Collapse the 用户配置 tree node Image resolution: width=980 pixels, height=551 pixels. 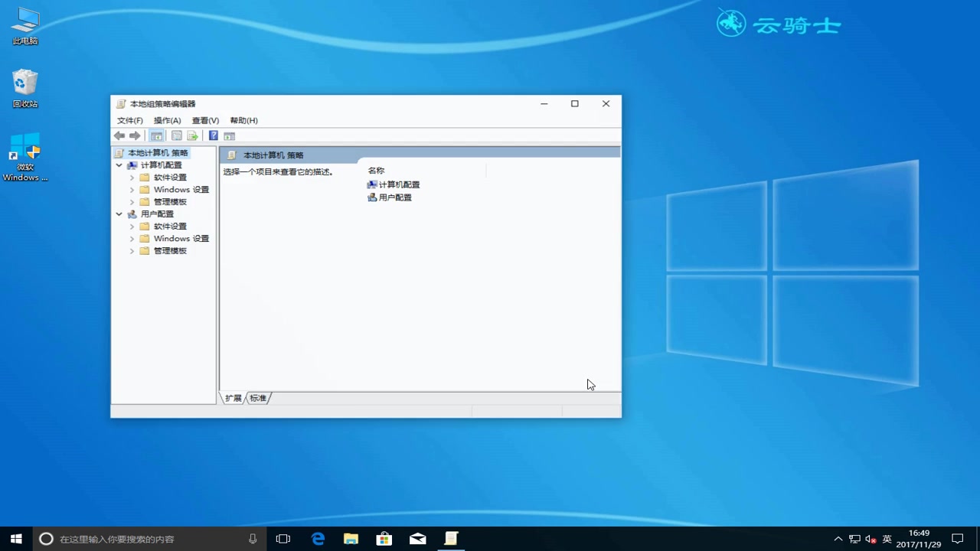pyautogui.click(x=119, y=214)
